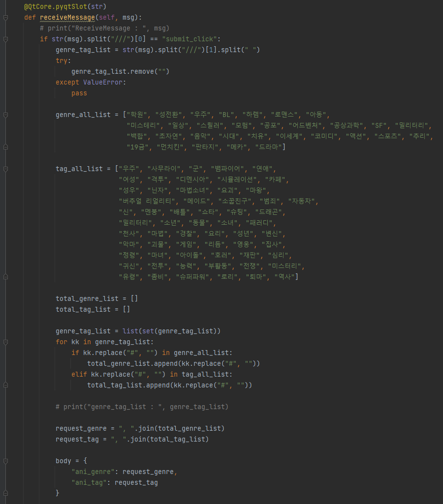This screenshot has width=443, height=504.
Task: Collapse the for kk loop fold marker
Action: coord(5,342)
